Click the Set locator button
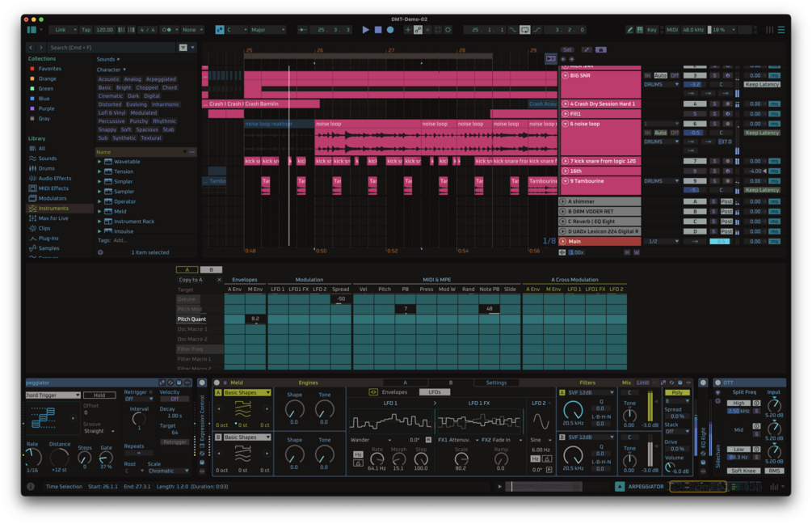 click(567, 50)
